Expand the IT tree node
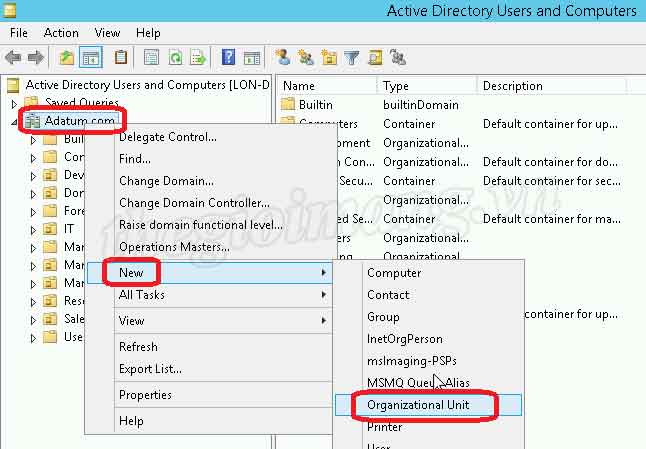Screen dimensions: 646x449 click(x=33, y=230)
